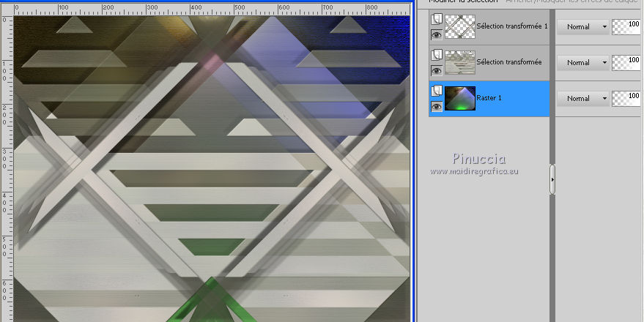Select the Sélection transformée layer thumbnail
Screen dimensions: 644x322
(460, 62)
